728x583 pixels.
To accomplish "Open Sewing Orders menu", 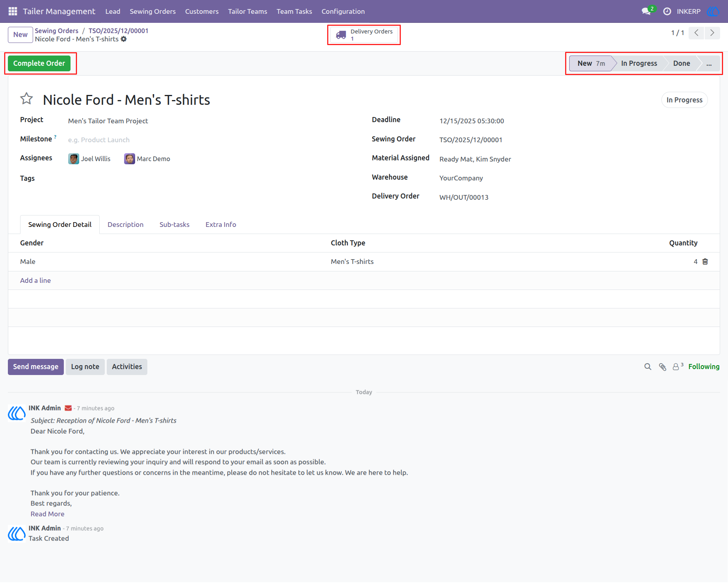I will click(x=153, y=11).
